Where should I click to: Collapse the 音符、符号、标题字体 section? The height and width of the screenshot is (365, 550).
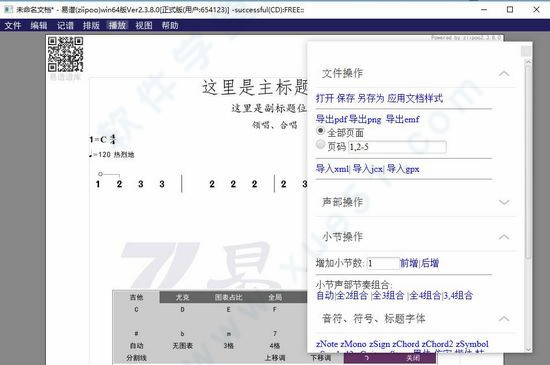click(504, 319)
